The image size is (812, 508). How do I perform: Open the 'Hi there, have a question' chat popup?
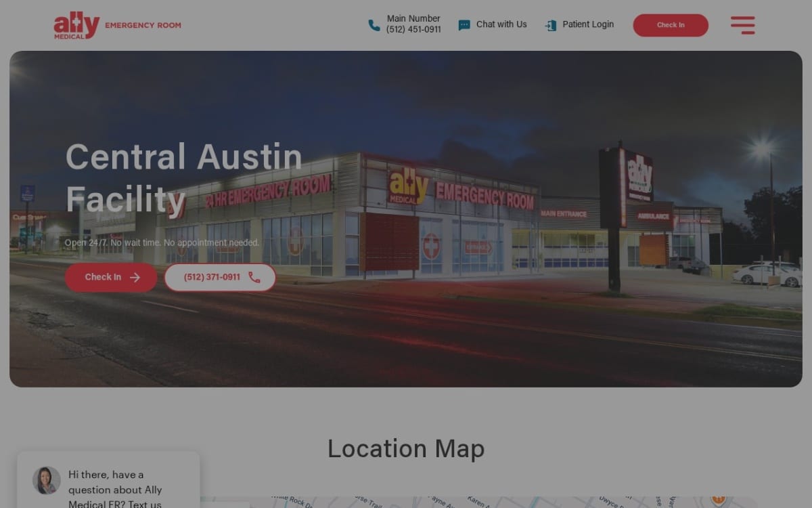[x=108, y=480]
